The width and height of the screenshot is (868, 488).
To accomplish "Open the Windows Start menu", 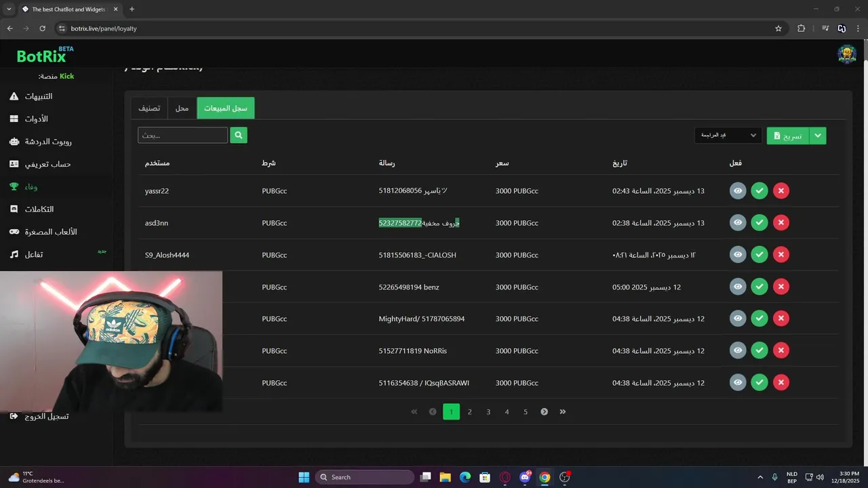I will (x=304, y=477).
